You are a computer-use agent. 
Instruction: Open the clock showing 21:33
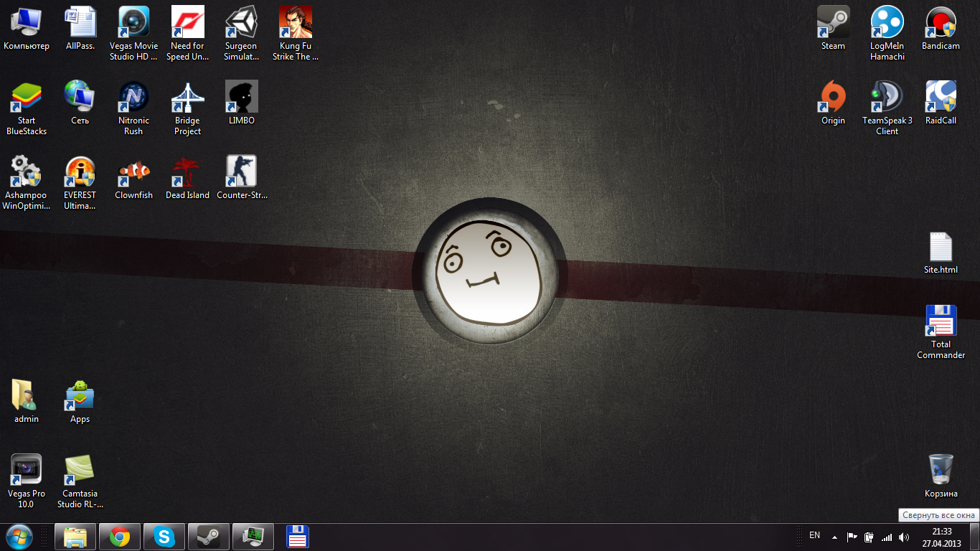941,537
